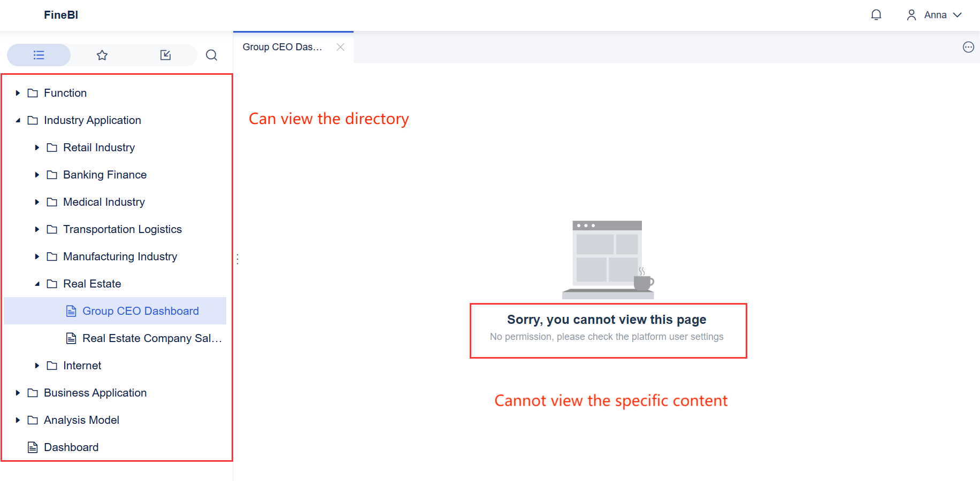980x481 pixels.
Task: Open Real Estate Company Sales dashboard
Action: (x=151, y=338)
